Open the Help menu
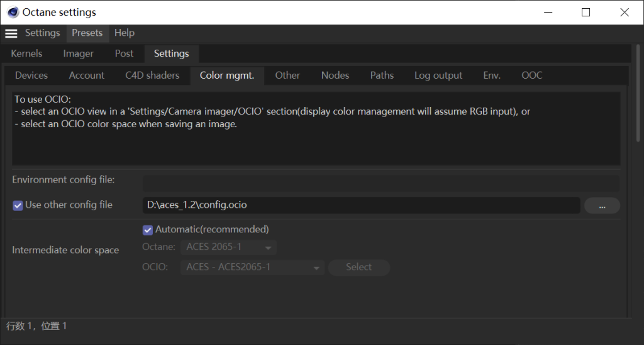This screenshot has height=345, width=644. (x=125, y=33)
